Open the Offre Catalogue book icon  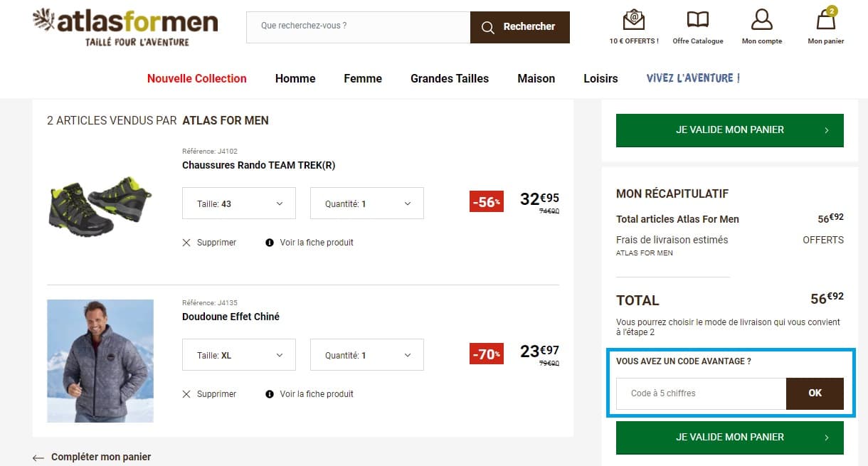(x=697, y=19)
